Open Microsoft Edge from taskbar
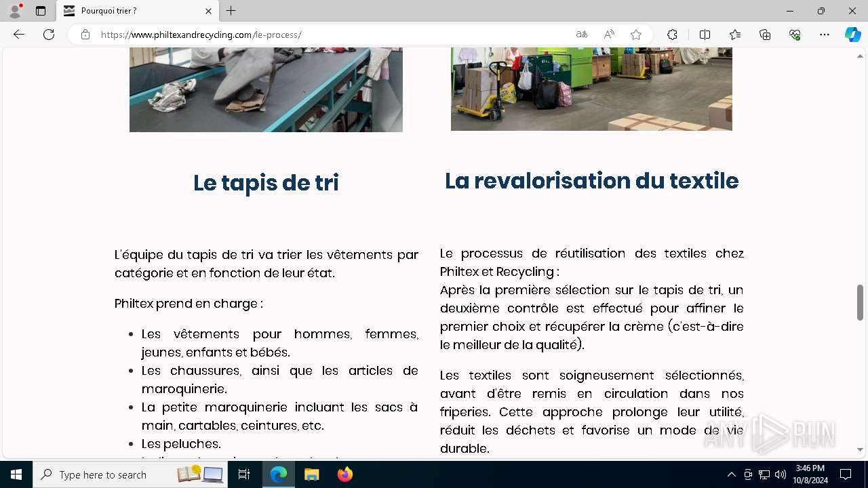The image size is (868, 488). (279, 474)
